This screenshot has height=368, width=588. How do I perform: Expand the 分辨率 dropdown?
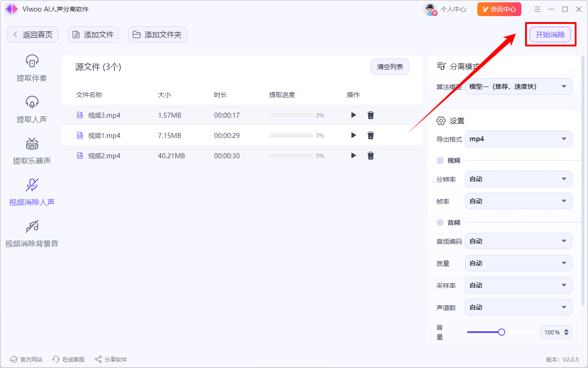(519, 179)
